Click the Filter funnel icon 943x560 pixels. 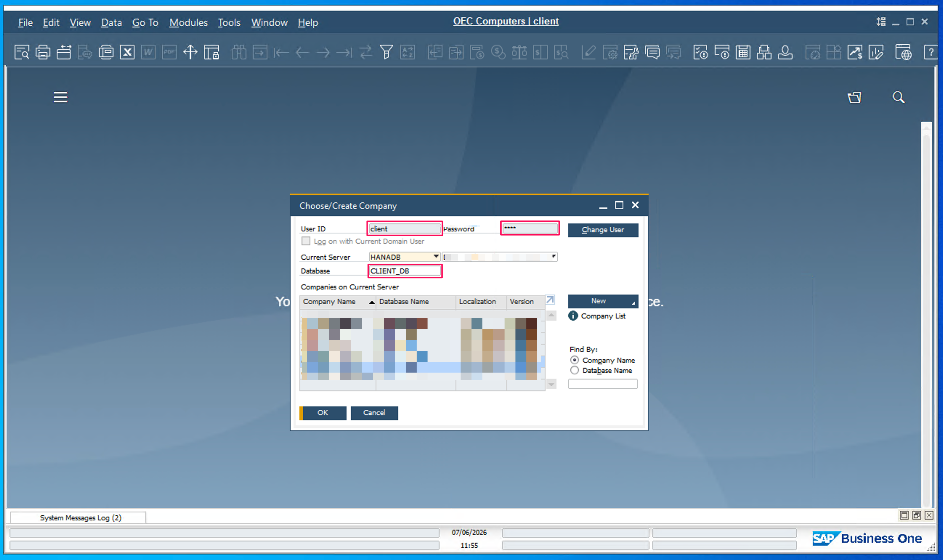point(386,52)
